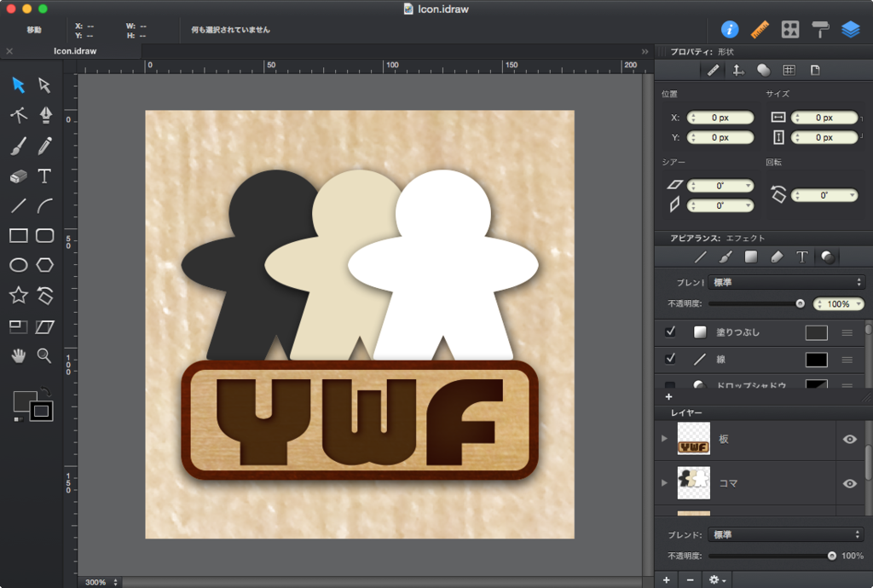
Task: Toggle the 線 stroke checkbox
Action: [670, 359]
